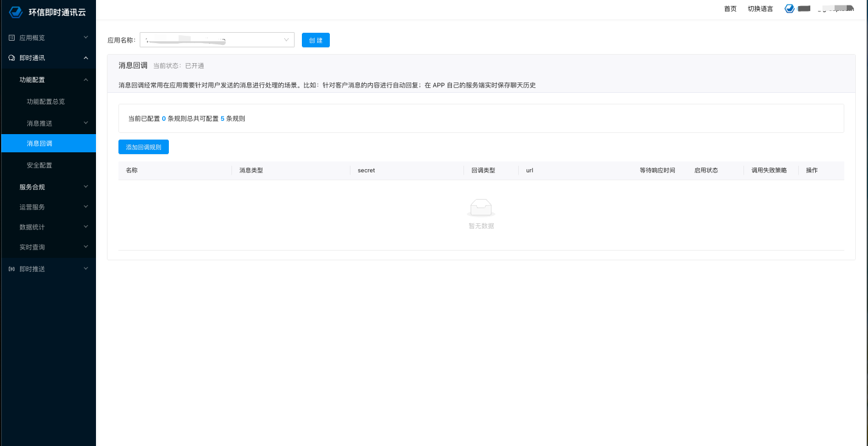Expand the 应用概览 menu chevron
The width and height of the screenshot is (868, 446).
click(x=86, y=38)
